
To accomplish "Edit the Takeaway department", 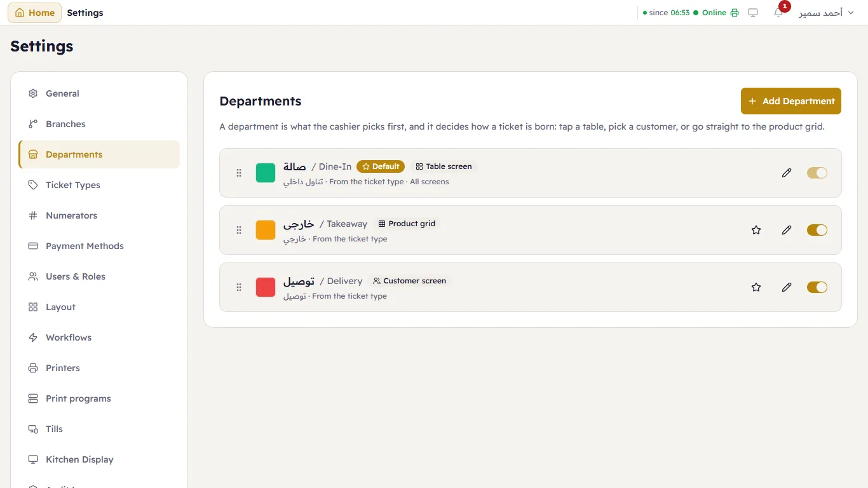I will pyautogui.click(x=787, y=230).
